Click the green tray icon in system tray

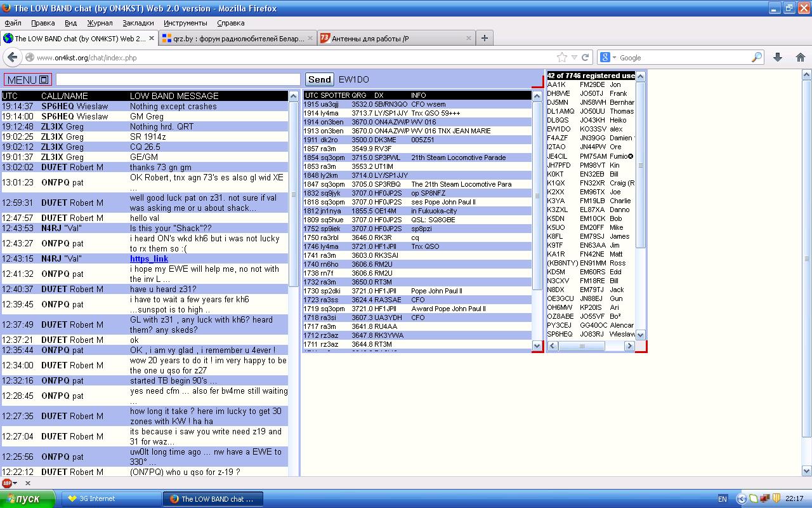pos(752,499)
